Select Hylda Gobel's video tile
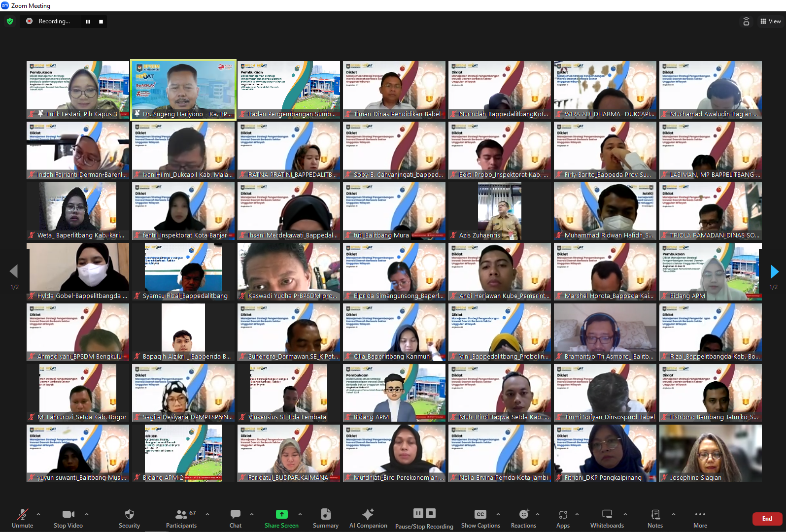 78,271
